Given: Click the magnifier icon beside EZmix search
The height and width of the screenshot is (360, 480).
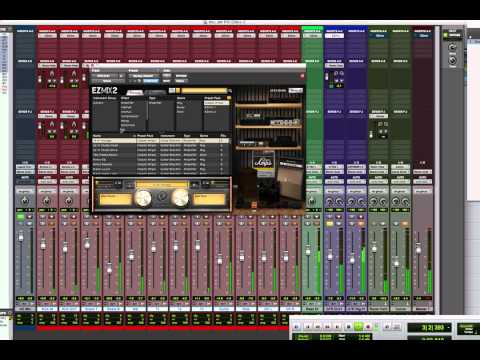Looking at the screenshot, I should (229, 91).
